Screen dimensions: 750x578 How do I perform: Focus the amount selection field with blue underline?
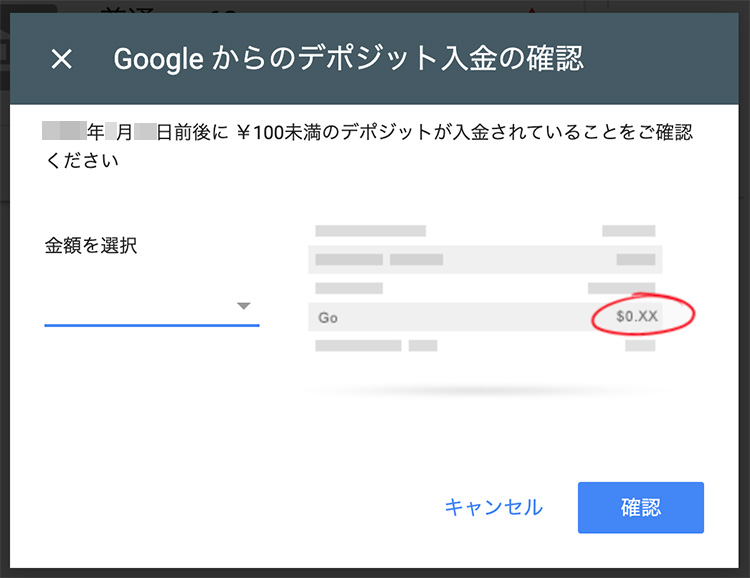(152, 306)
